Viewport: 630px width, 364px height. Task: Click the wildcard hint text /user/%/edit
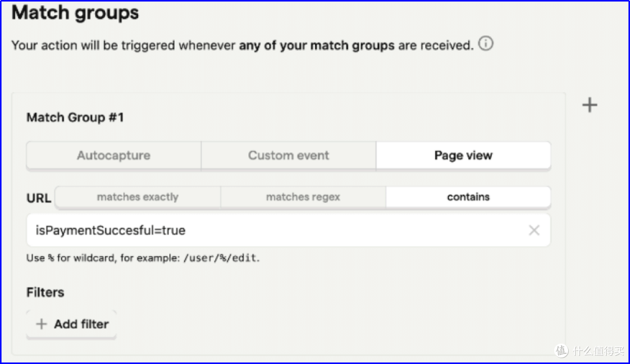coord(220,258)
